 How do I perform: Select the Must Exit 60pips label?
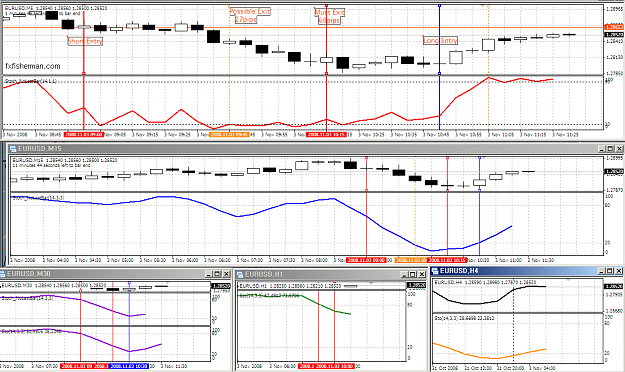click(330, 16)
